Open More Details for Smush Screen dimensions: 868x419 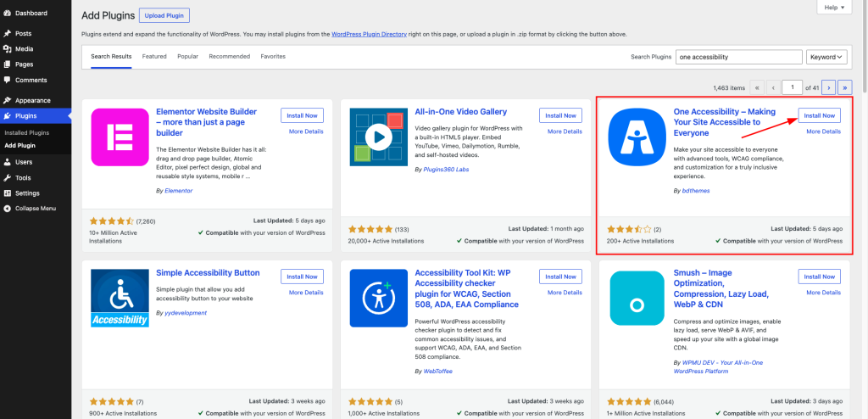(x=823, y=293)
